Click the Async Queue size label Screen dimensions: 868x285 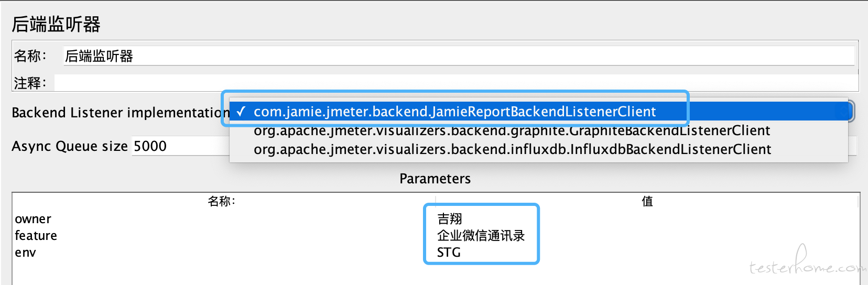70,146
